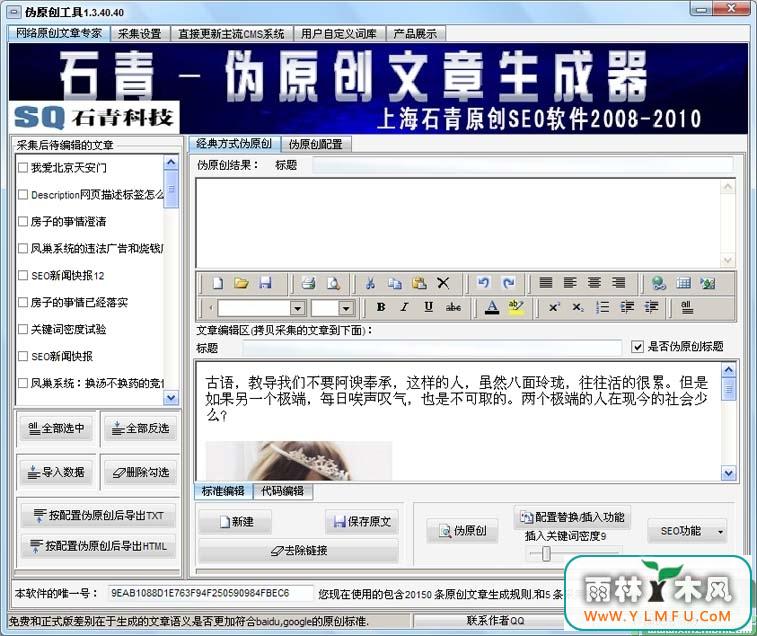Check the 凤巢系统的违法广告 article

click(x=23, y=249)
